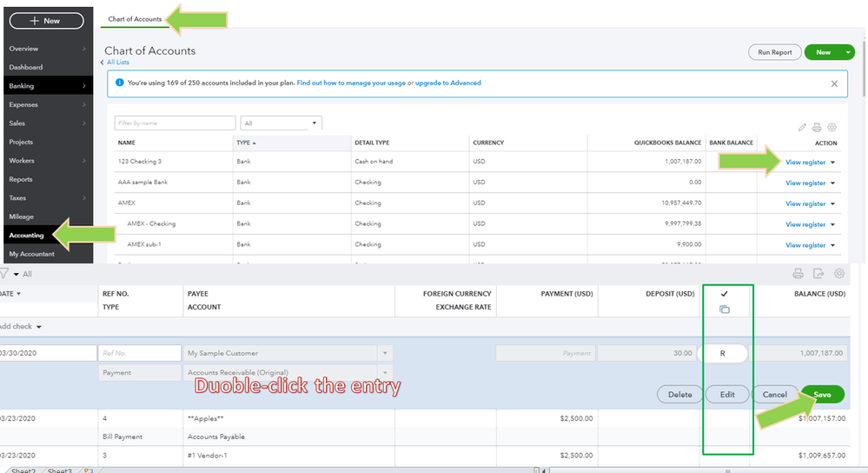The height and width of the screenshot is (473, 868).
Task: Print the chart of accounts list
Action: [817, 128]
